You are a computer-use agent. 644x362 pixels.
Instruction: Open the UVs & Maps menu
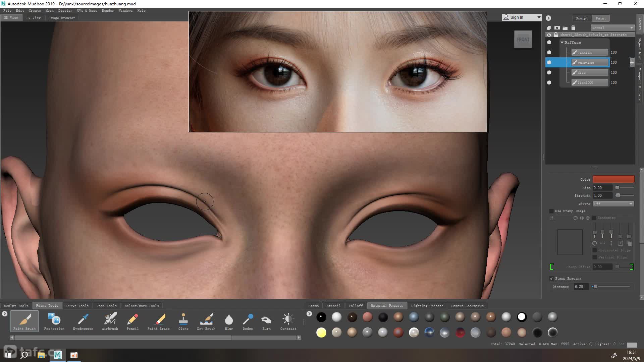tap(87, 11)
